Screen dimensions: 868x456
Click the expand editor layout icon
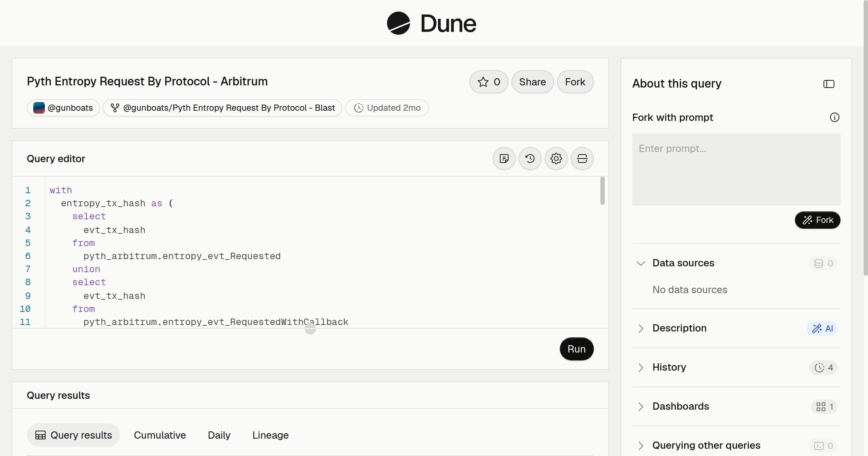[x=582, y=159]
